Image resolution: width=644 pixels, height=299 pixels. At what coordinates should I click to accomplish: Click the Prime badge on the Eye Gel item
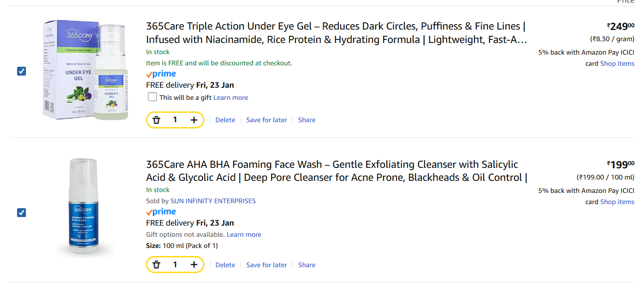click(160, 73)
